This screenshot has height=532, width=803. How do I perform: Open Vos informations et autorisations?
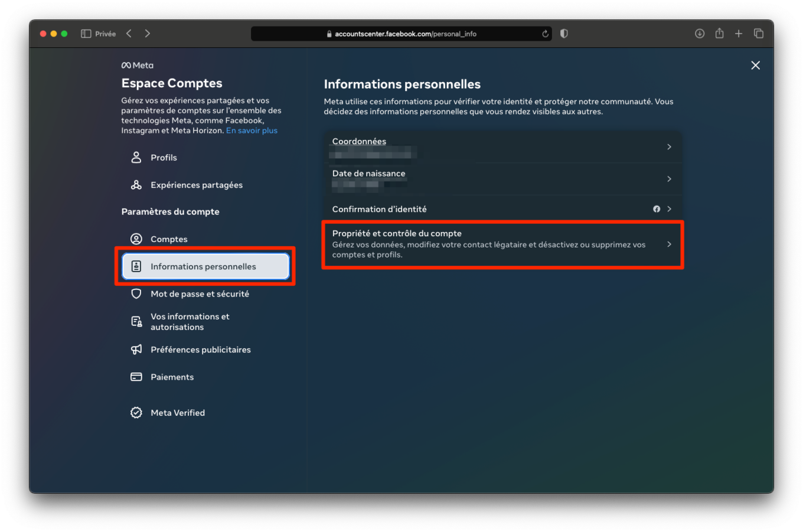205,322
